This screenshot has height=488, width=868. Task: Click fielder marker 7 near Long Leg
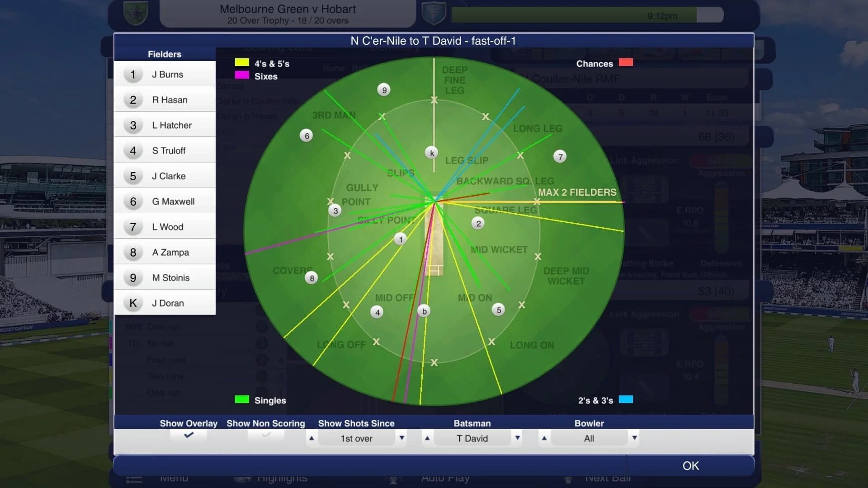[559, 157]
